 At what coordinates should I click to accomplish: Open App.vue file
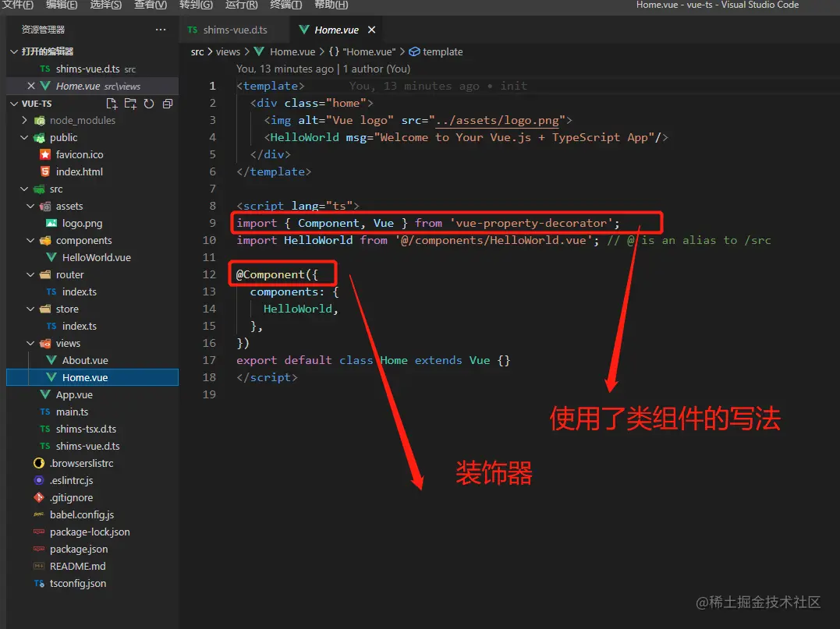[92, 394]
